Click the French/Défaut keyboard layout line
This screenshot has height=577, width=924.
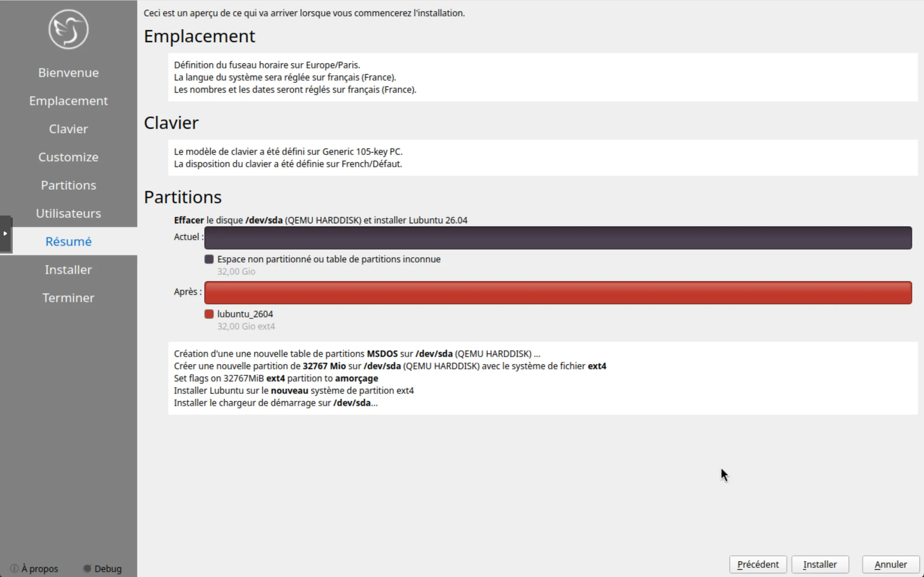[x=288, y=164]
